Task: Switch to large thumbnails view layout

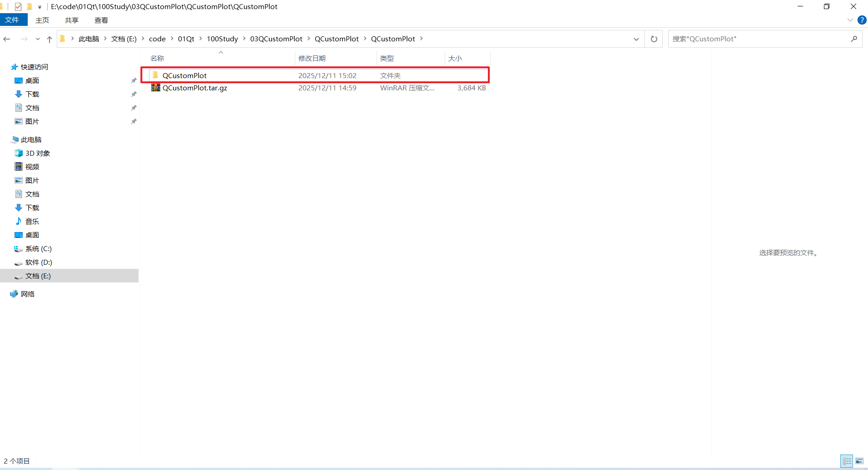Action: point(859,461)
